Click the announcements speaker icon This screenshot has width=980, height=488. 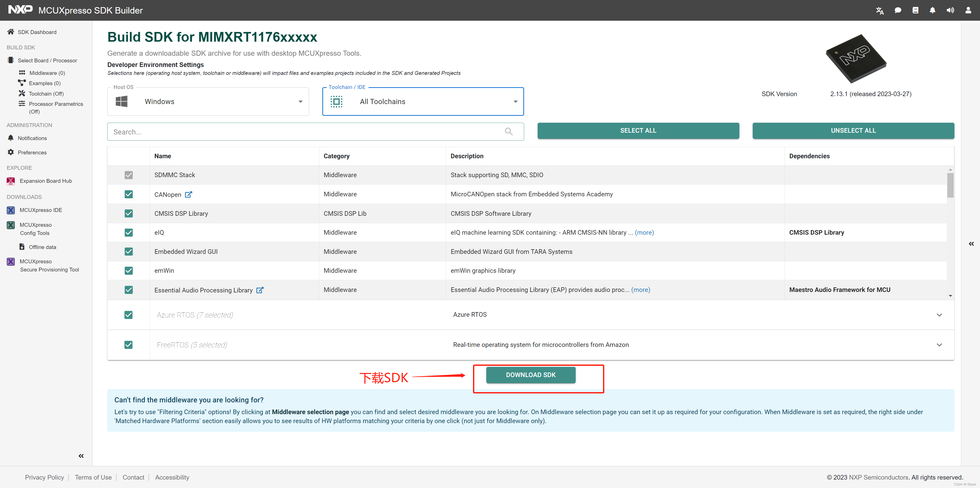click(950, 10)
